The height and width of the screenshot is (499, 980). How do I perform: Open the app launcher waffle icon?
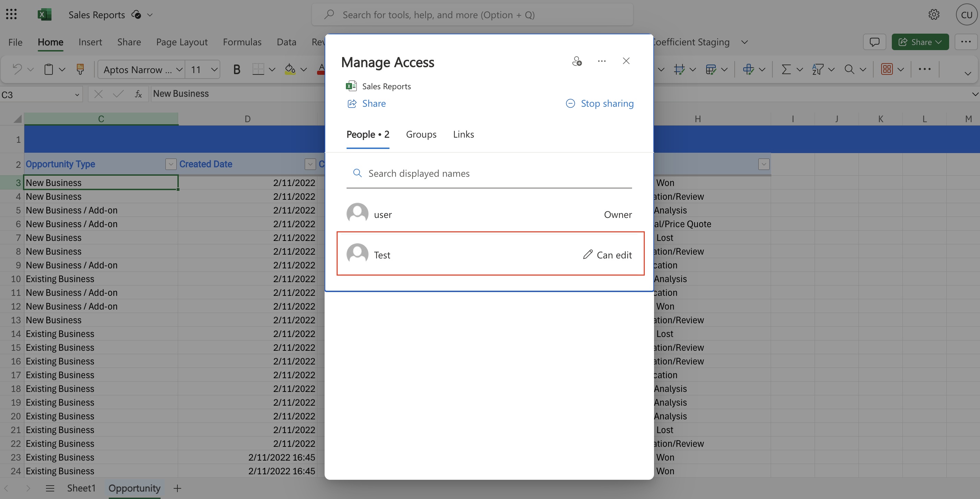tap(11, 14)
